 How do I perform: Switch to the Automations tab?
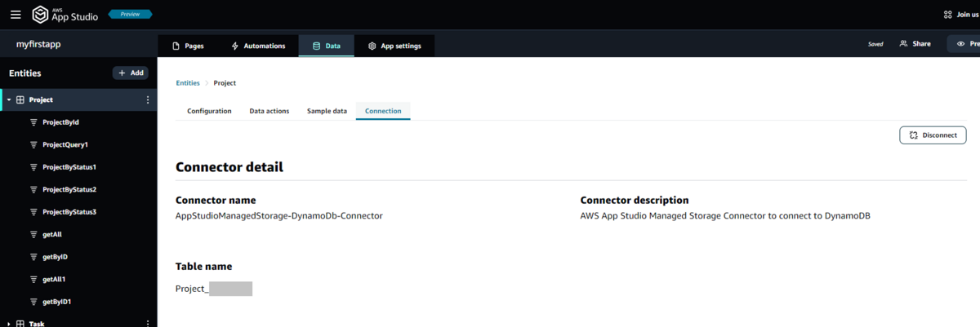click(258, 46)
